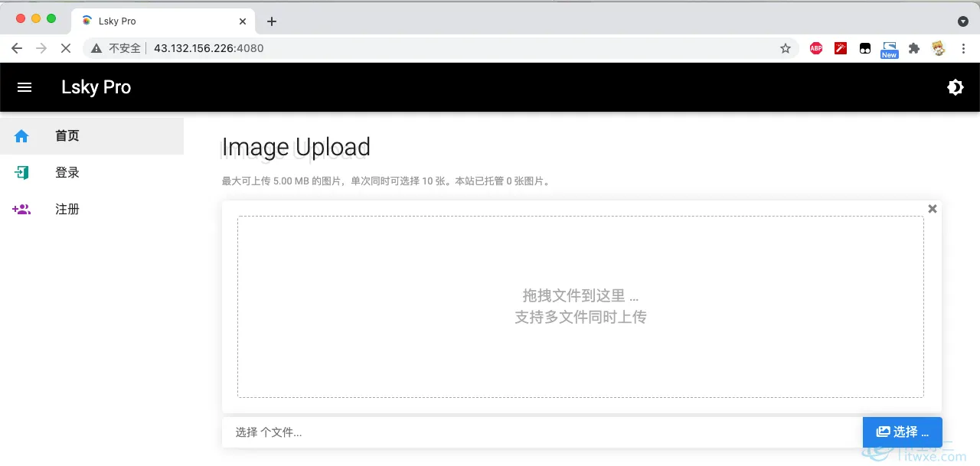The height and width of the screenshot is (466, 980).
Task: Open the 登录 login page link
Action: point(67,172)
